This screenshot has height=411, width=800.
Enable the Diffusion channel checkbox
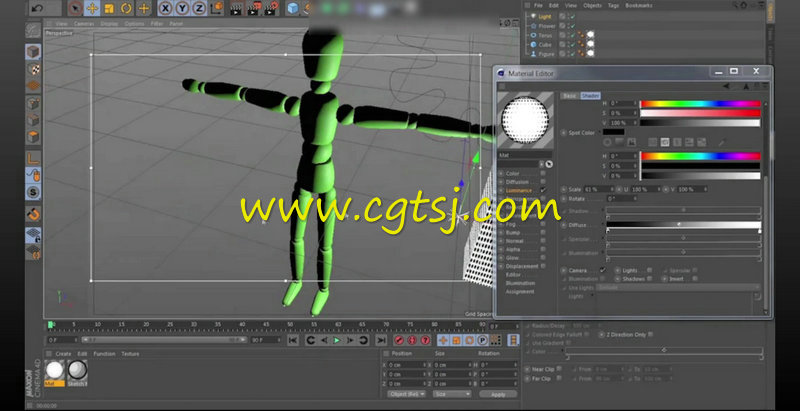click(x=543, y=182)
